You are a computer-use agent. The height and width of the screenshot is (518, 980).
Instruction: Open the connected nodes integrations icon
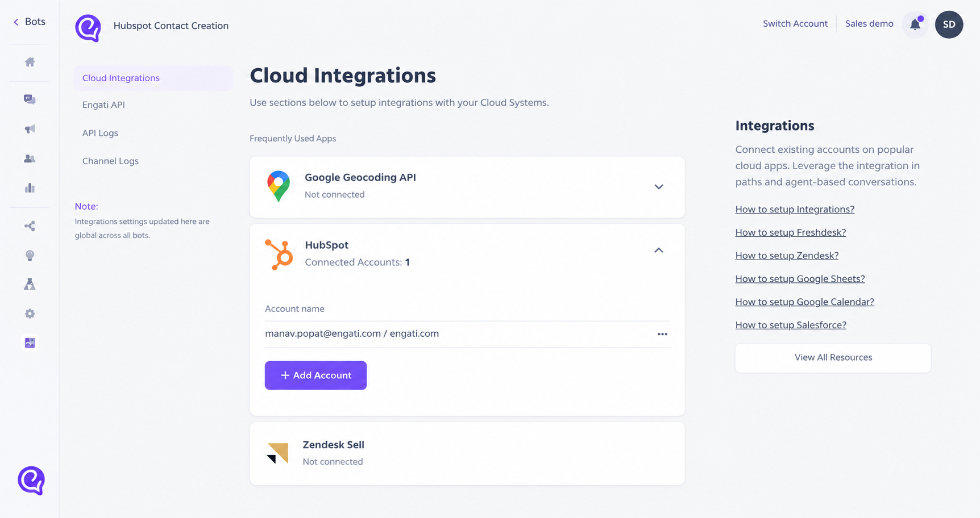[30, 226]
